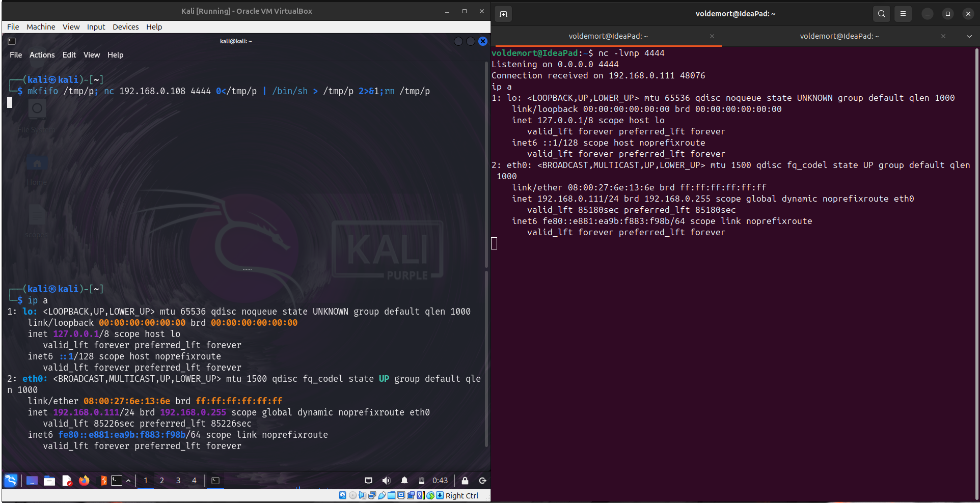Open VirtualBox File menu
This screenshot has height=503, width=980.
click(x=13, y=27)
